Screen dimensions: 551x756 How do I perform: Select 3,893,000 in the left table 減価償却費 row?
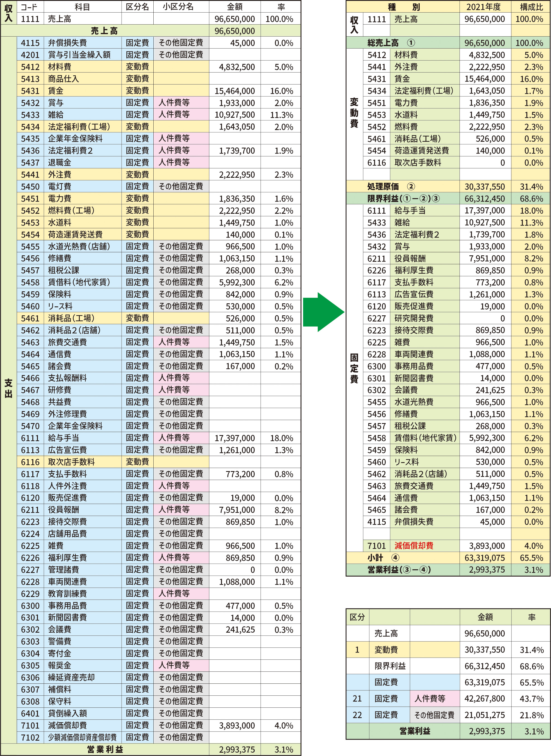point(235,725)
